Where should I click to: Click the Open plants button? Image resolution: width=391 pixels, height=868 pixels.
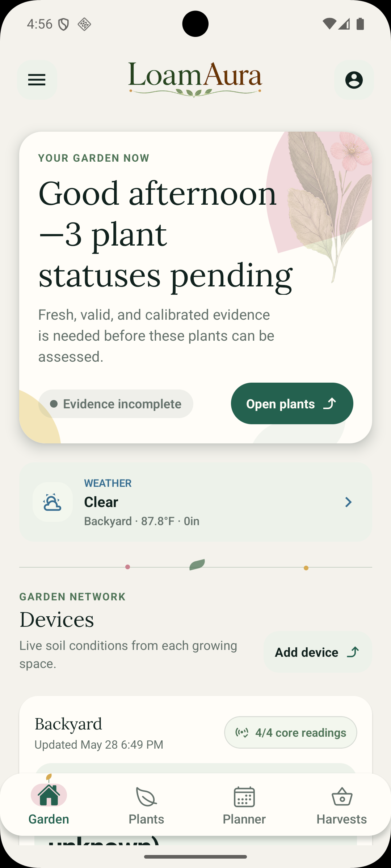tap(292, 404)
